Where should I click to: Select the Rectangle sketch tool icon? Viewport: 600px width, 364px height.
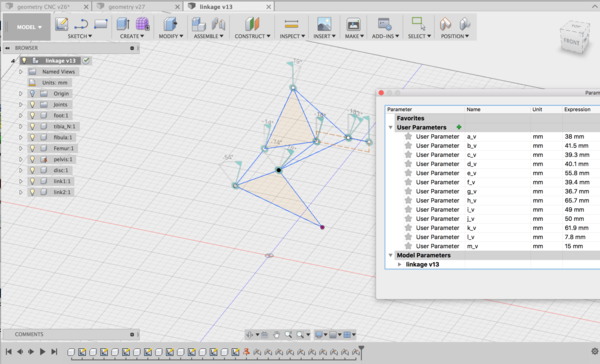point(101,24)
